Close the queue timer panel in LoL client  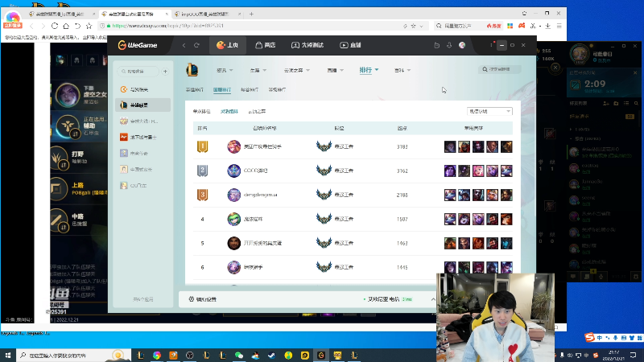pos(635,72)
